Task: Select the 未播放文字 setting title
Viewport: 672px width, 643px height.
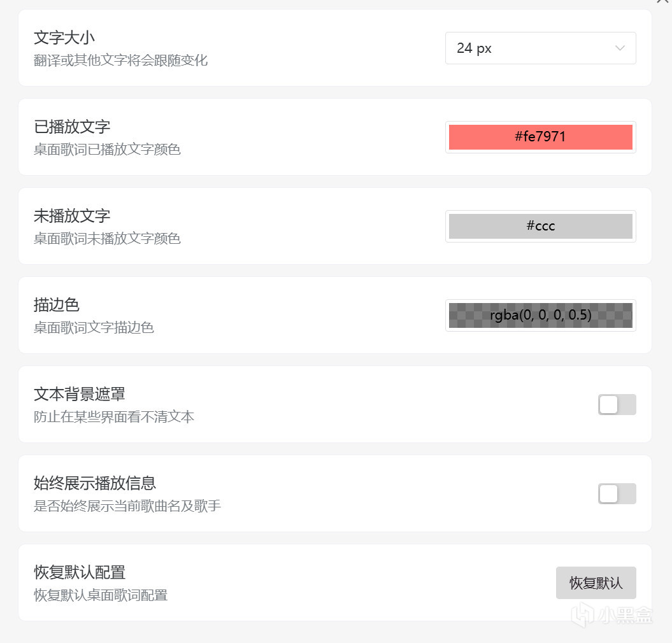Action: pyautogui.click(x=72, y=216)
